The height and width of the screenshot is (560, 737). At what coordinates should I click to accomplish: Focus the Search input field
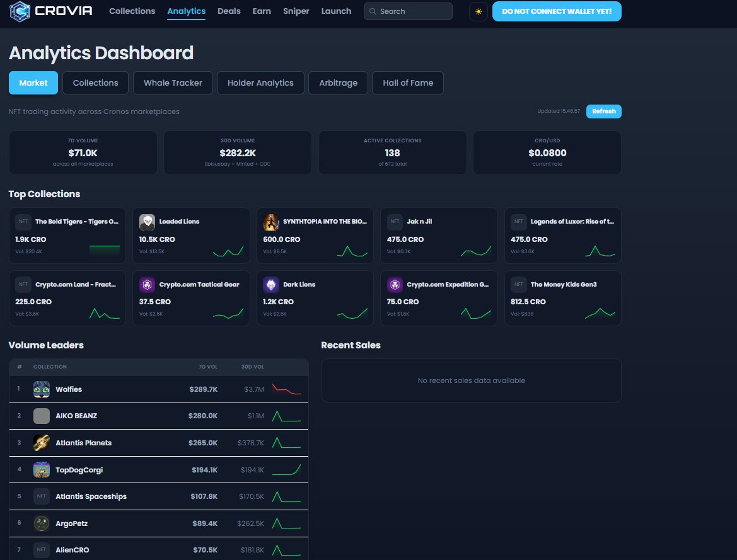click(x=408, y=11)
